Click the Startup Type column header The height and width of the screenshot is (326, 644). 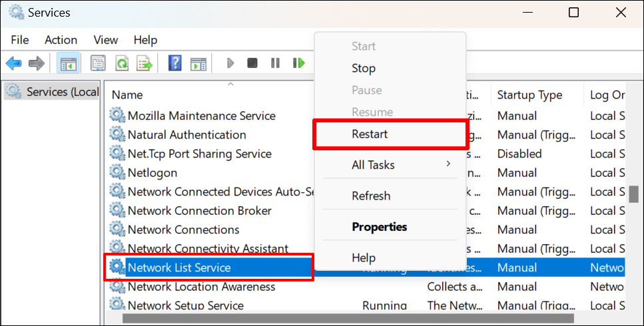point(529,95)
